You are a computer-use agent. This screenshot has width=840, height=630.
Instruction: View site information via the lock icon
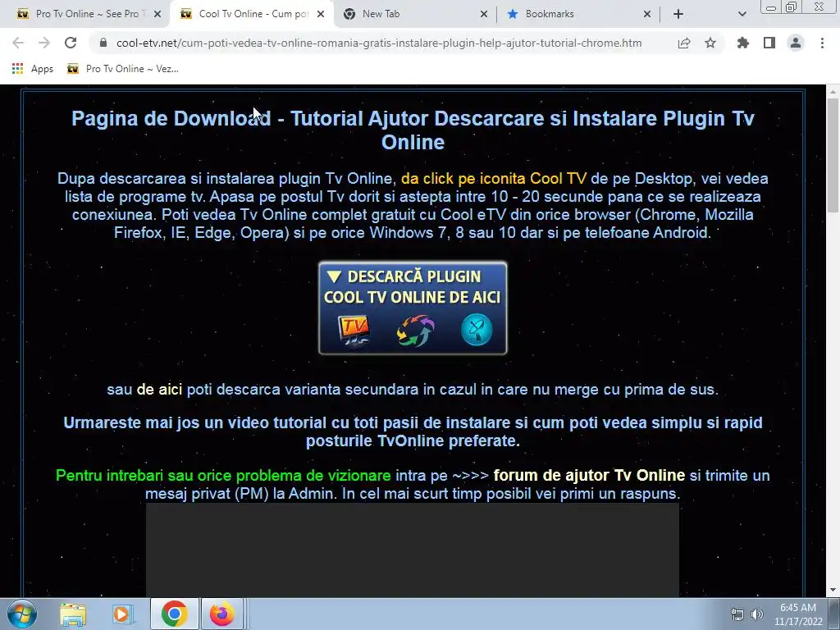[x=103, y=43]
